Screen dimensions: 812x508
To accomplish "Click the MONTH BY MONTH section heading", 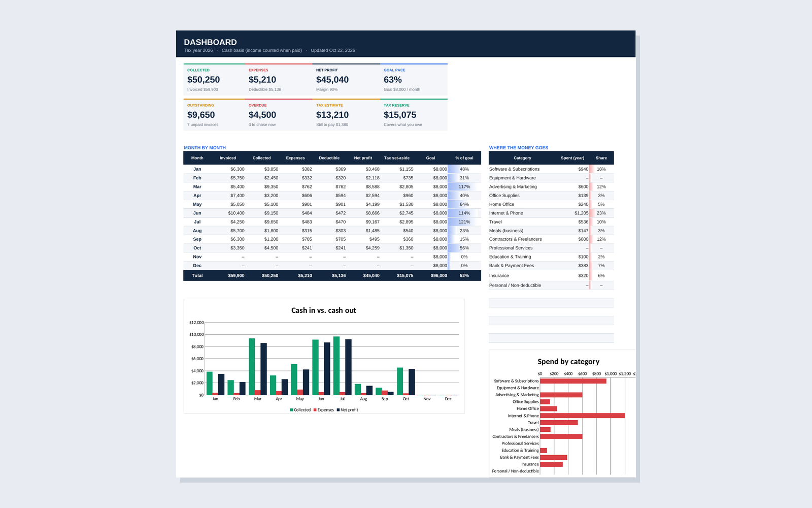I will pos(205,148).
